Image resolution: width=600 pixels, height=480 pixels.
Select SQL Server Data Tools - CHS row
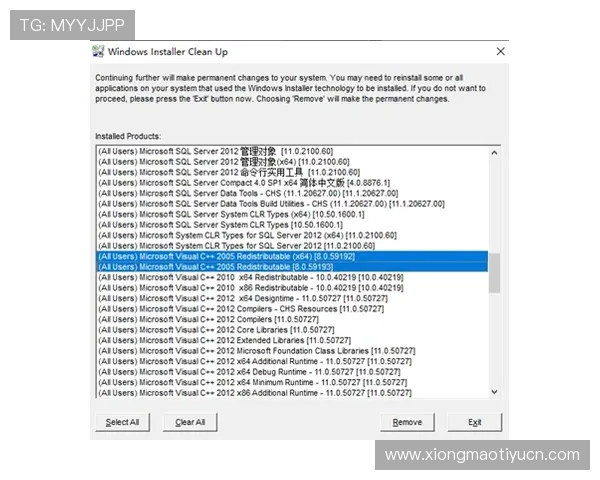point(292,193)
